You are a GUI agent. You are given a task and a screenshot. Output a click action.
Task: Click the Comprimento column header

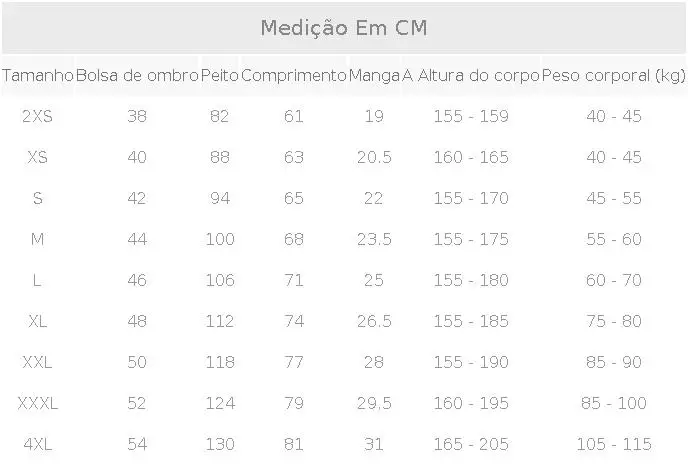[293, 75]
